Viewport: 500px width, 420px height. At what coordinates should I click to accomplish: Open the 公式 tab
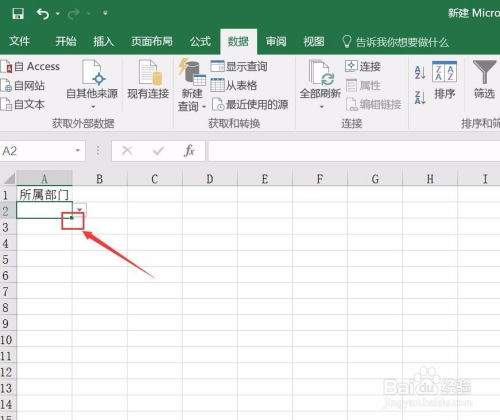(200, 41)
